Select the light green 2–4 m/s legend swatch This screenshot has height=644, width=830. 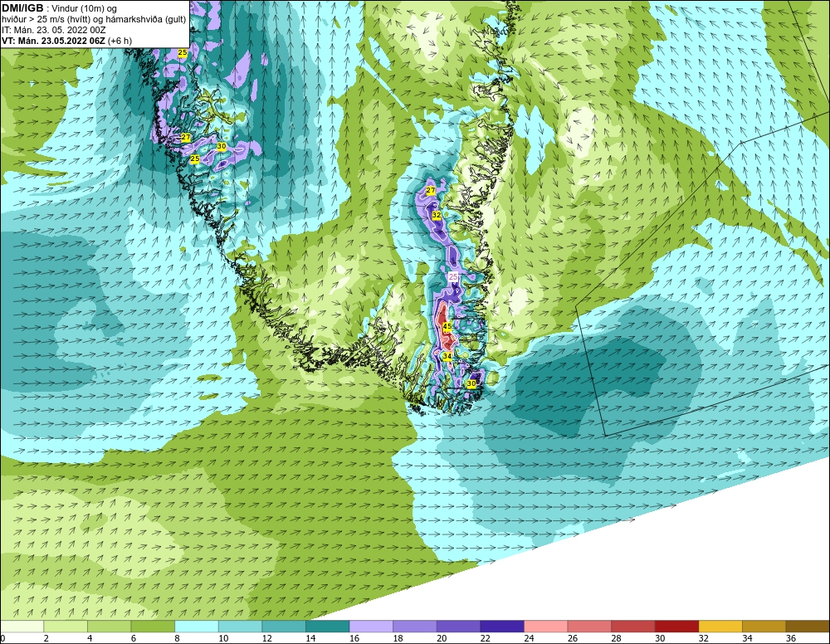click(x=65, y=627)
